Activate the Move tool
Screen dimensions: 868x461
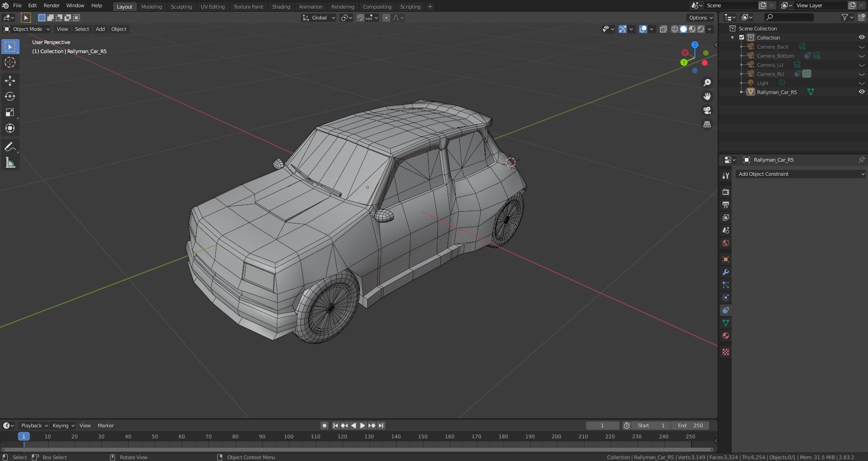pos(10,81)
